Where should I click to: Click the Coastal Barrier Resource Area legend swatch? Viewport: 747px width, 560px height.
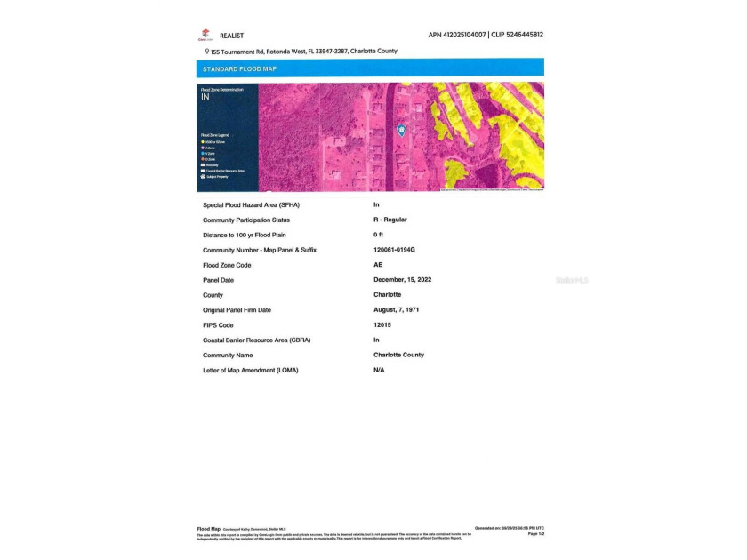202,171
